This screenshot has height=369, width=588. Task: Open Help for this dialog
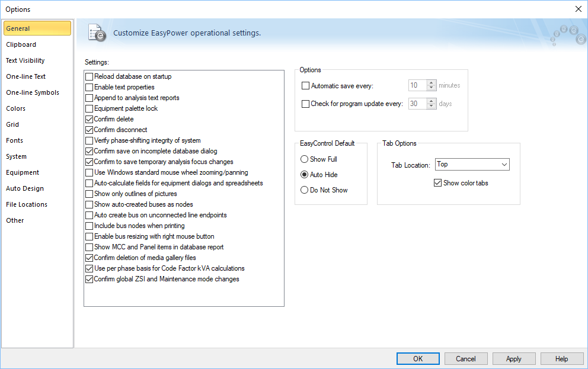pyautogui.click(x=562, y=358)
